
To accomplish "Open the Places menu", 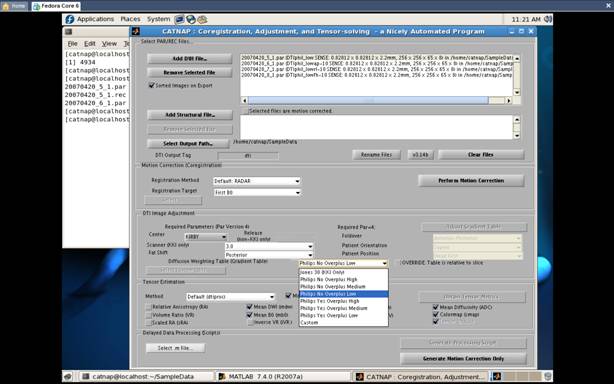I will point(130,19).
